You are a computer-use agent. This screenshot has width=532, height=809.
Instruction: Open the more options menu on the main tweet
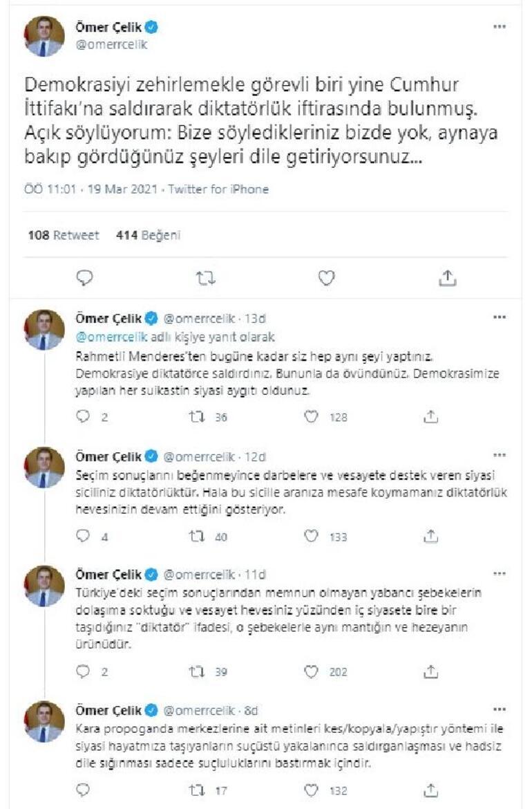click(x=497, y=25)
